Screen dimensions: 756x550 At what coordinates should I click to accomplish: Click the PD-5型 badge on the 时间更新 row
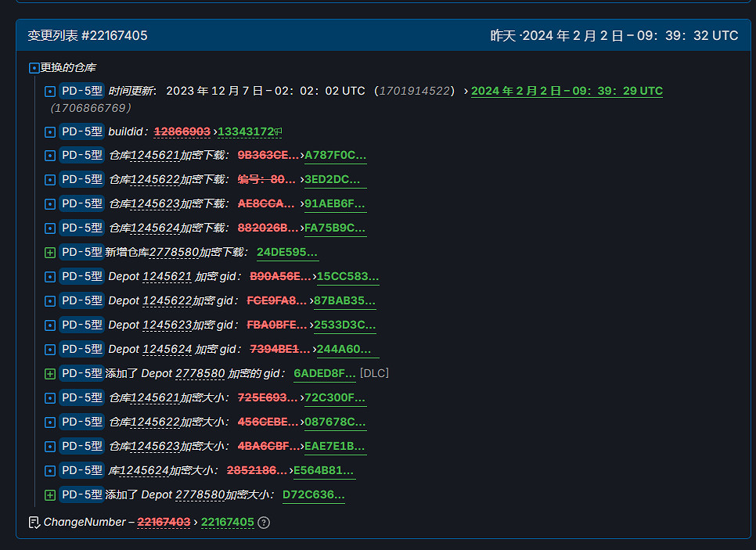tap(82, 90)
